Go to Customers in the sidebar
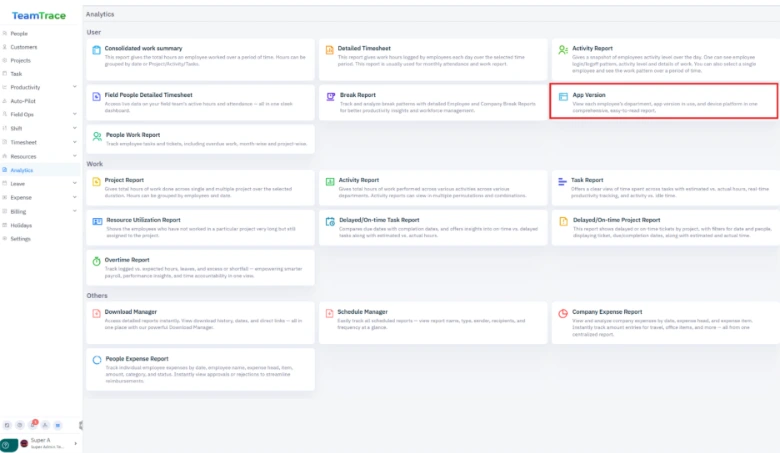 [x=22, y=46]
